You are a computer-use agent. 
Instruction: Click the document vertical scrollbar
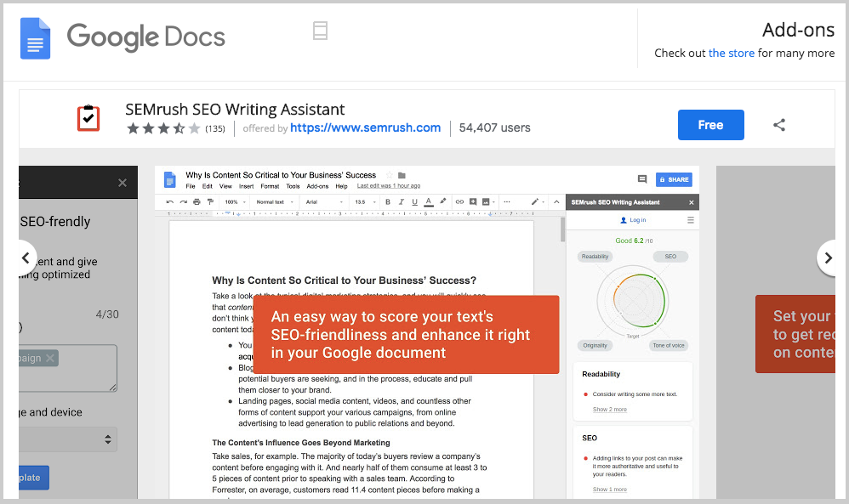[x=562, y=229]
